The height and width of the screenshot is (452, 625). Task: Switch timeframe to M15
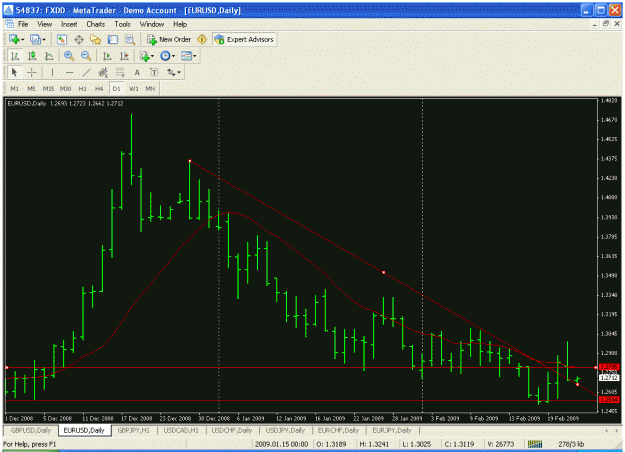pos(48,88)
